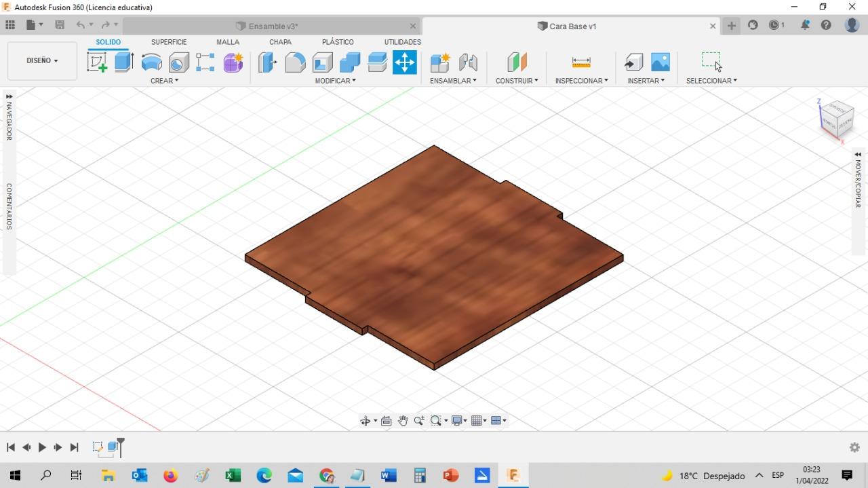
Task: Select the Joint tool
Action: [x=468, y=62]
